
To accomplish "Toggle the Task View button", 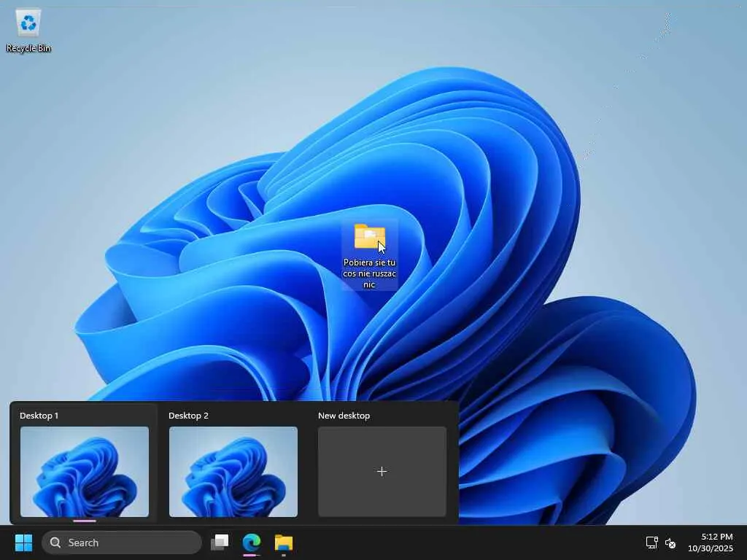I will [220, 542].
